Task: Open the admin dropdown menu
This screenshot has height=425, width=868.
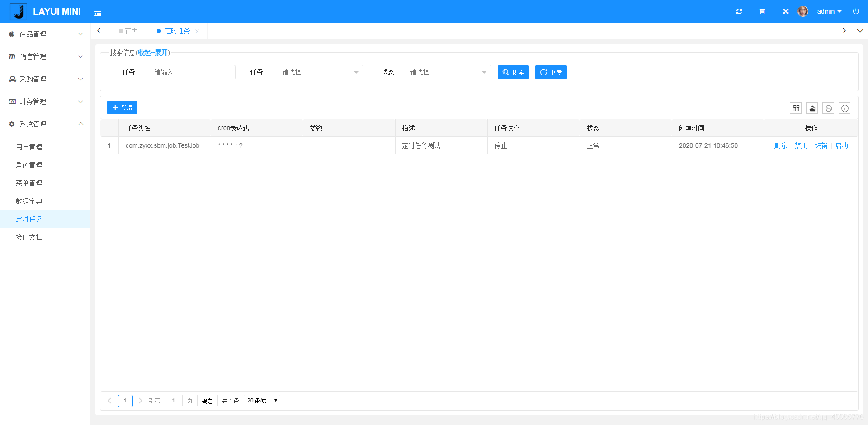Action: tap(829, 11)
